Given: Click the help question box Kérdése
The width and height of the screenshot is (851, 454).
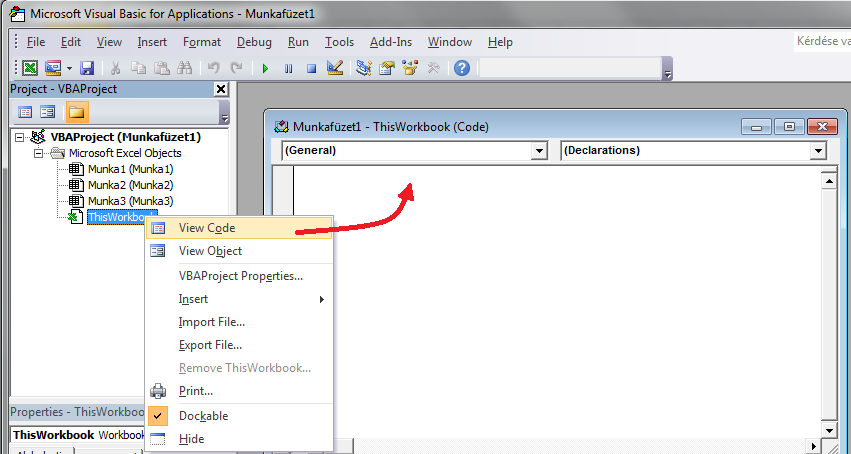Looking at the screenshot, I should [821, 41].
